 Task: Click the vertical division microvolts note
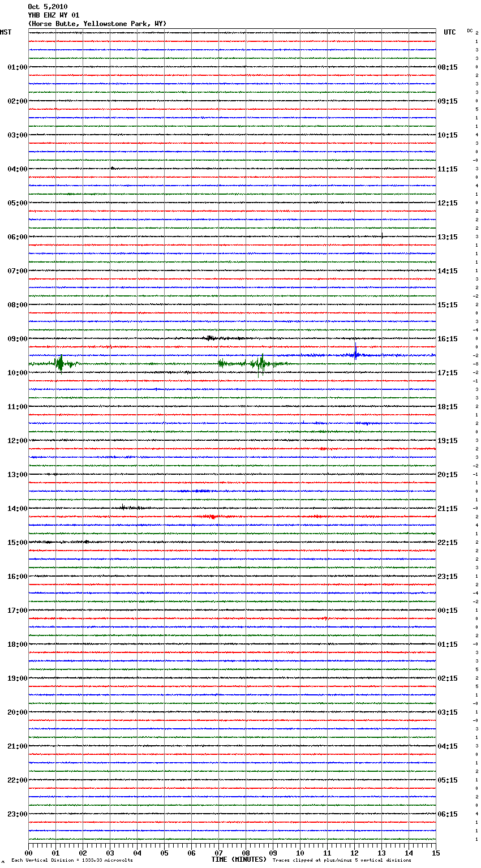coord(72,861)
